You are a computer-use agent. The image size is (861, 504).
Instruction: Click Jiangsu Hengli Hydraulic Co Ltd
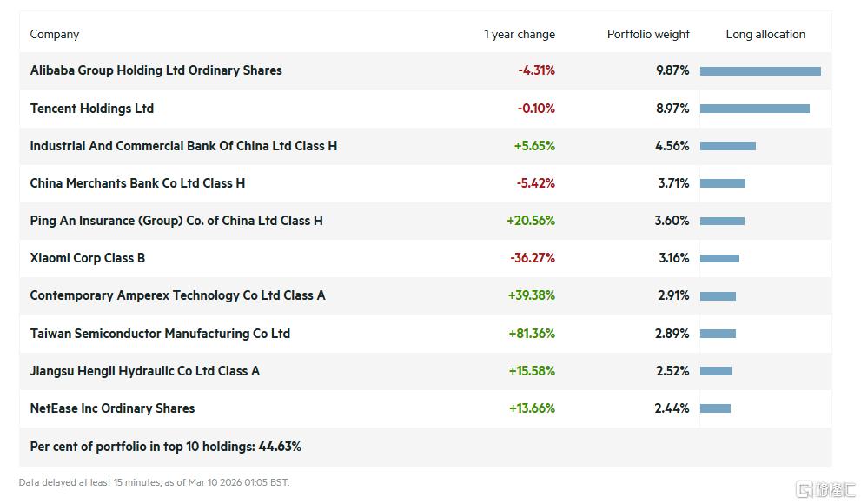coord(144,371)
